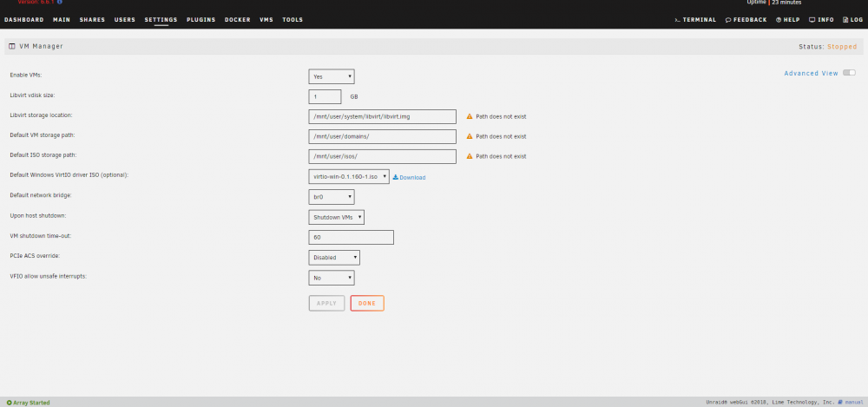Click the Done button

(x=367, y=304)
